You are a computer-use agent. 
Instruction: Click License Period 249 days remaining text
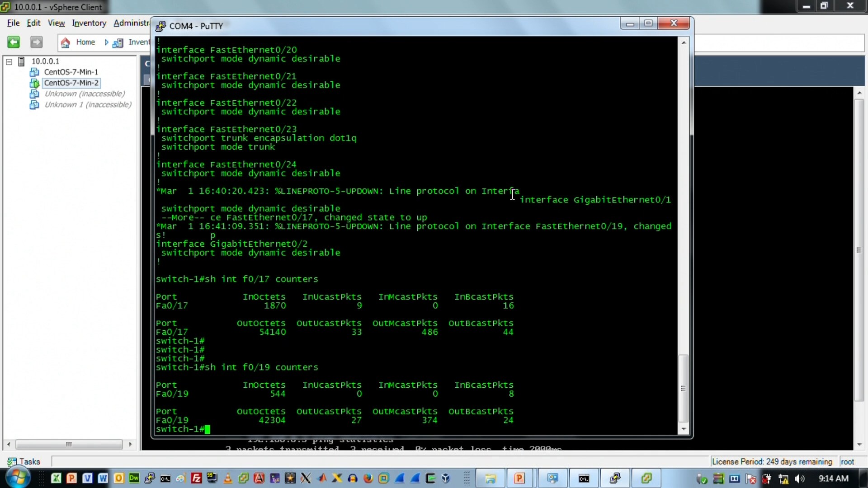[x=772, y=462]
